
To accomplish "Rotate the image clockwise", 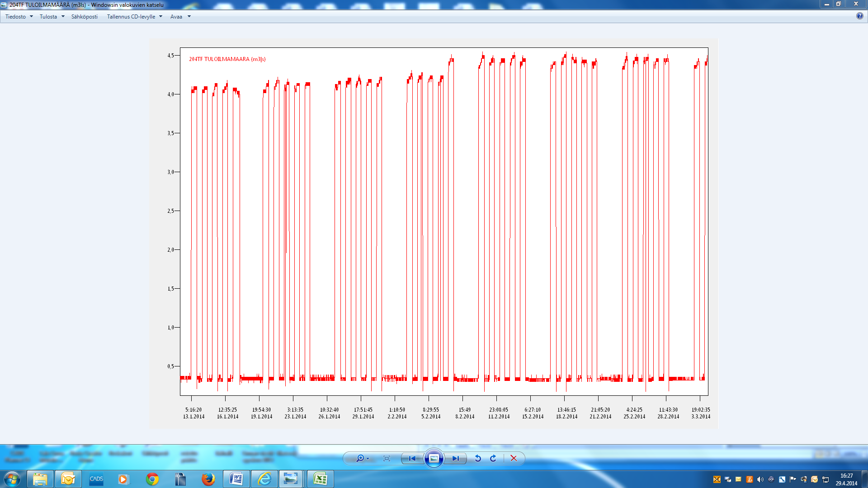I will 493,458.
